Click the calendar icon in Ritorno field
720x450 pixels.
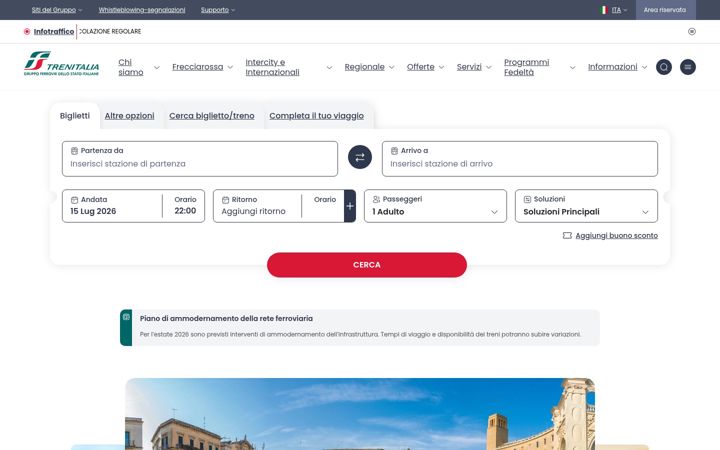[x=225, y=200]
